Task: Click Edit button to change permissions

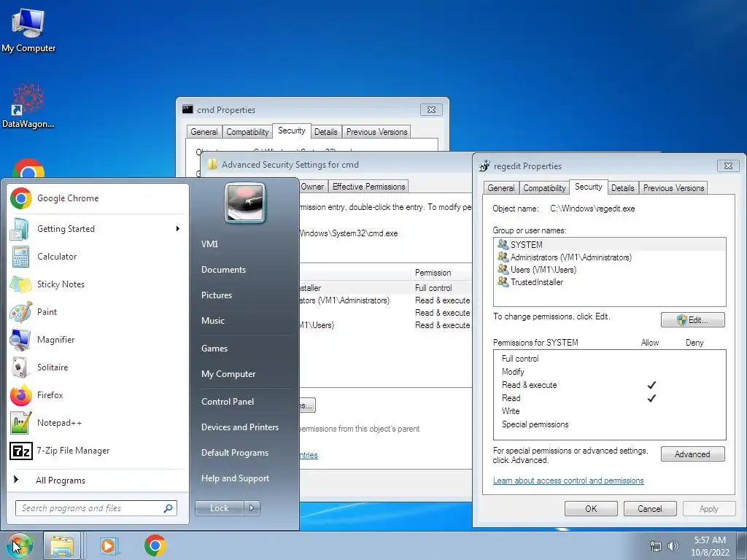Action: pyautogui.click(x=693, y=320)
